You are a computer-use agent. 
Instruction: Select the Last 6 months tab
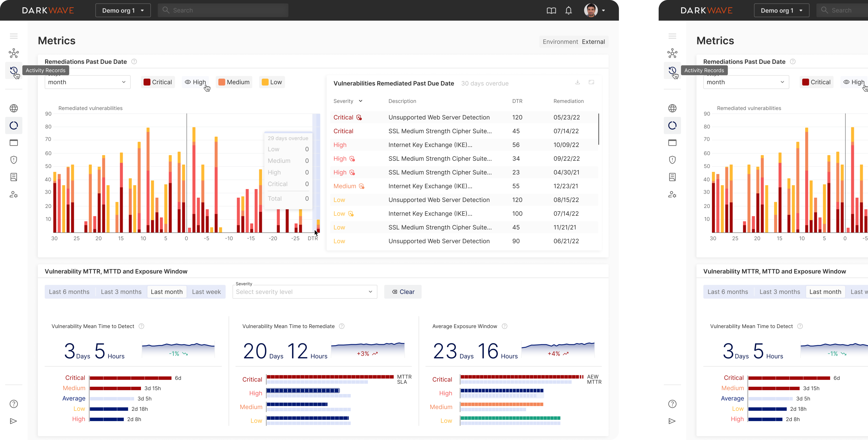click(x=69, y=292)
